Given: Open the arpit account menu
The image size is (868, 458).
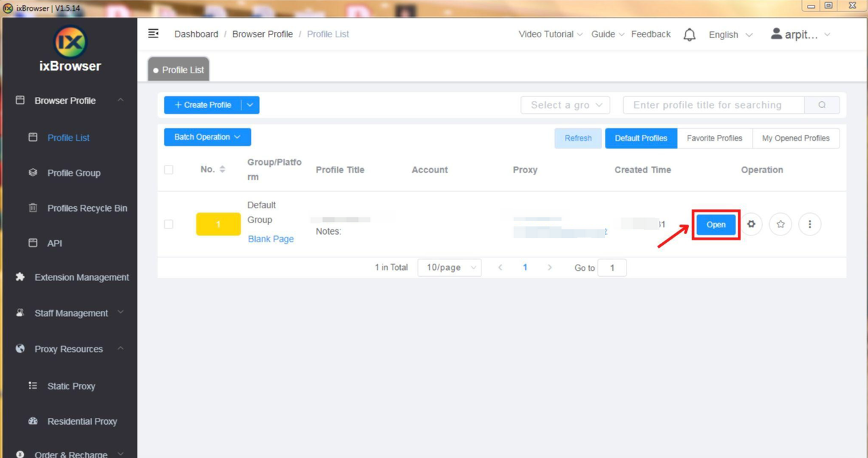Looking at the screenshot, I should 800,35.
